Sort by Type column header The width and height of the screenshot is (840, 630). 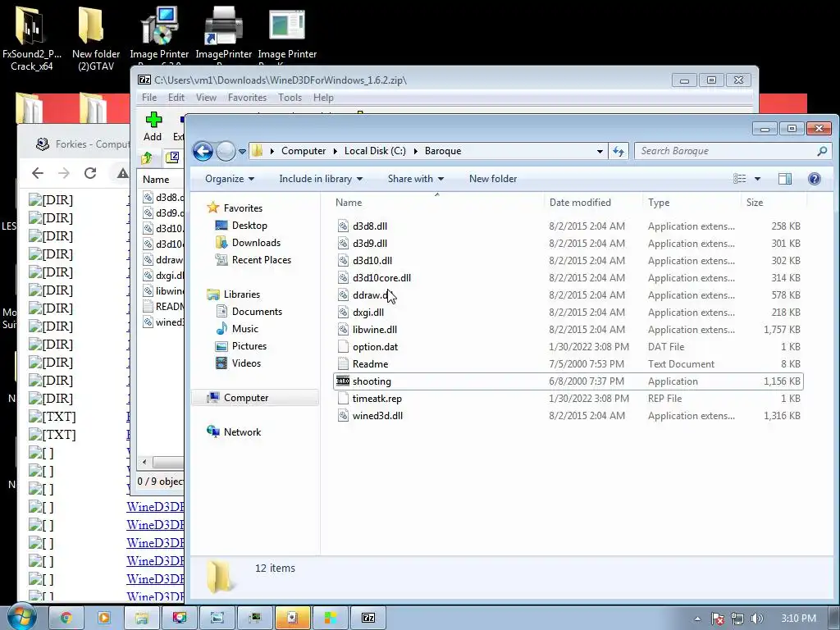coord(692,203)
